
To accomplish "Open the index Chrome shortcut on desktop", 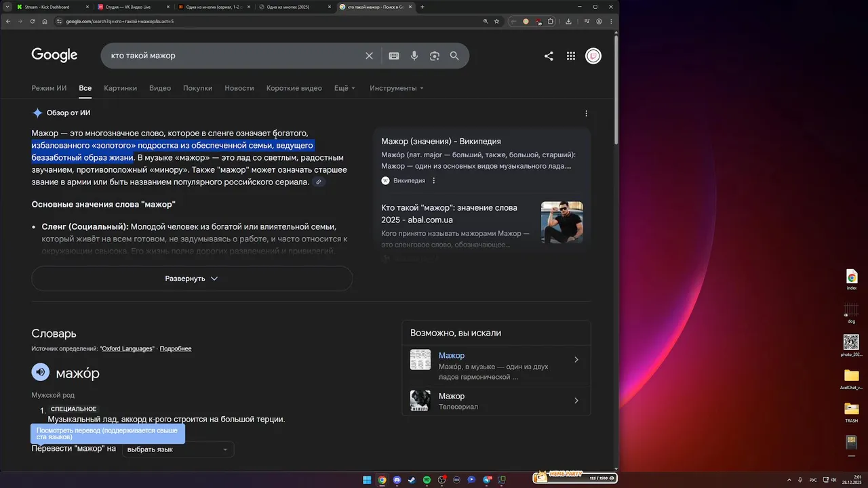I will tap(851, 279).
